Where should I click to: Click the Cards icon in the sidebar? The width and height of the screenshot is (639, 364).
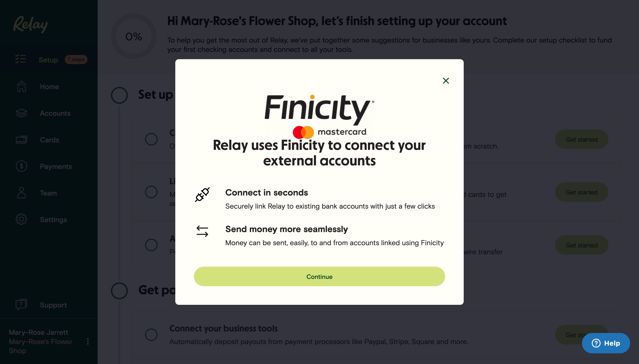coord(21,139)
